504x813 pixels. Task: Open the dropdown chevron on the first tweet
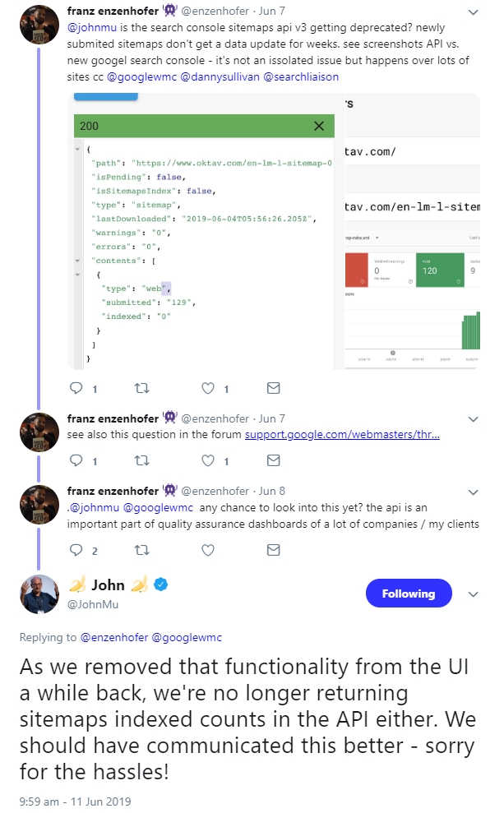[474, 11]
